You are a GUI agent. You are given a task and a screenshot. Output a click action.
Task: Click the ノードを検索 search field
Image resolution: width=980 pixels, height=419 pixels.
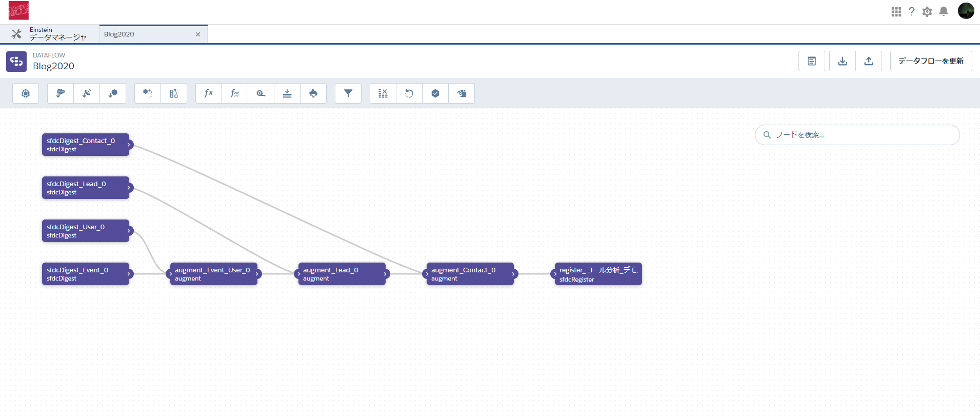click(862, 135)
